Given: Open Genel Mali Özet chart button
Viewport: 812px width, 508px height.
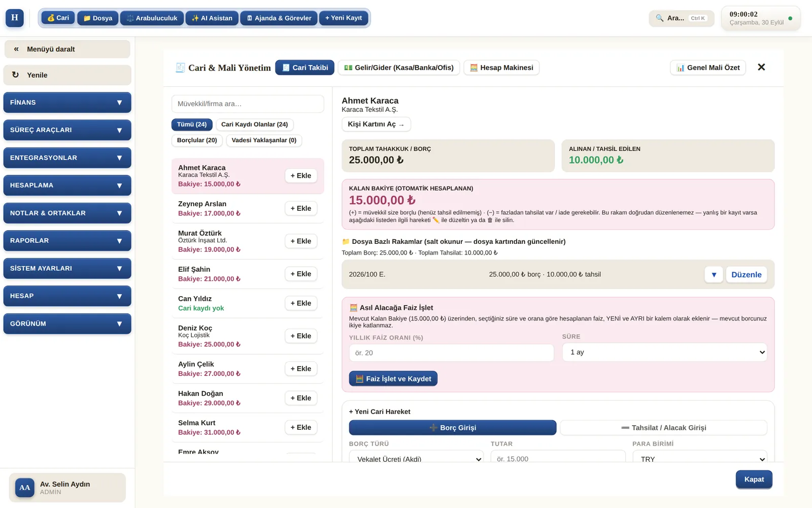Looking at the screenshot, I should pyautogui.click(x=708, y=68).
